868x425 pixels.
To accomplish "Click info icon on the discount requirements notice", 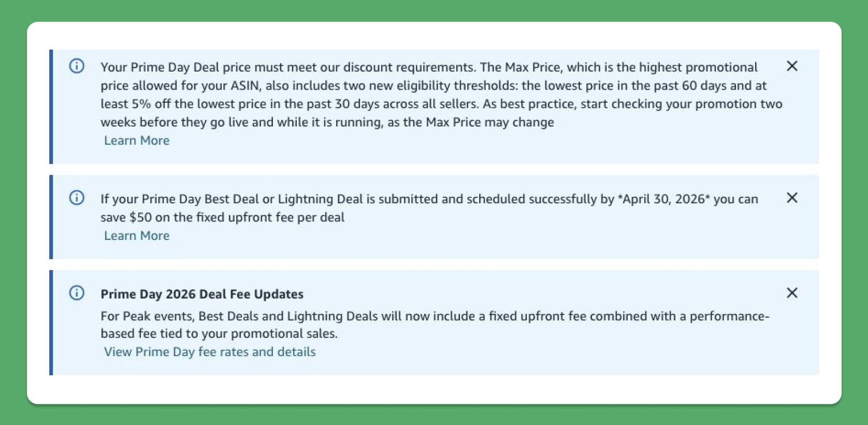I will click(x=77, y=66).
